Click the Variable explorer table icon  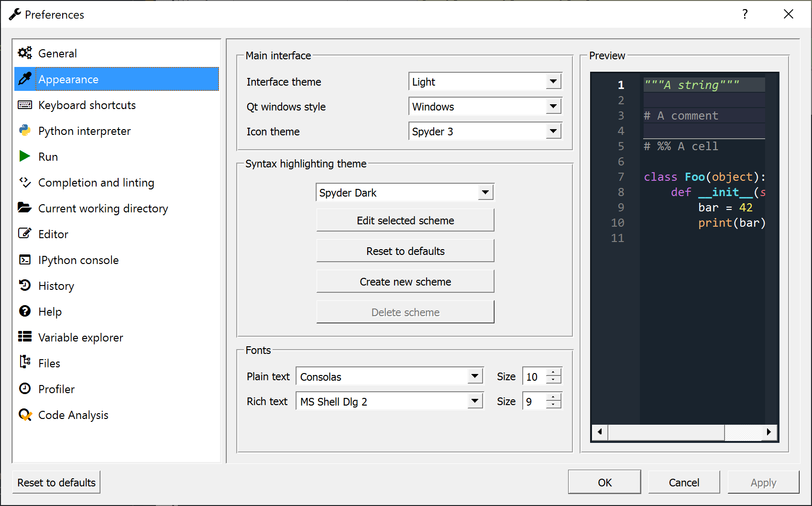(x=25, y=337)
